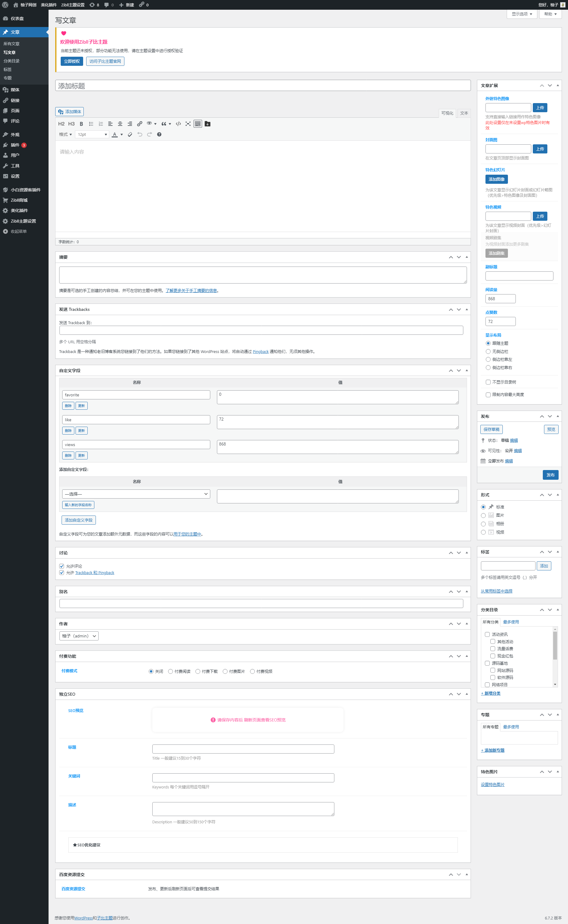Insert code block with the </> icon

178,124
